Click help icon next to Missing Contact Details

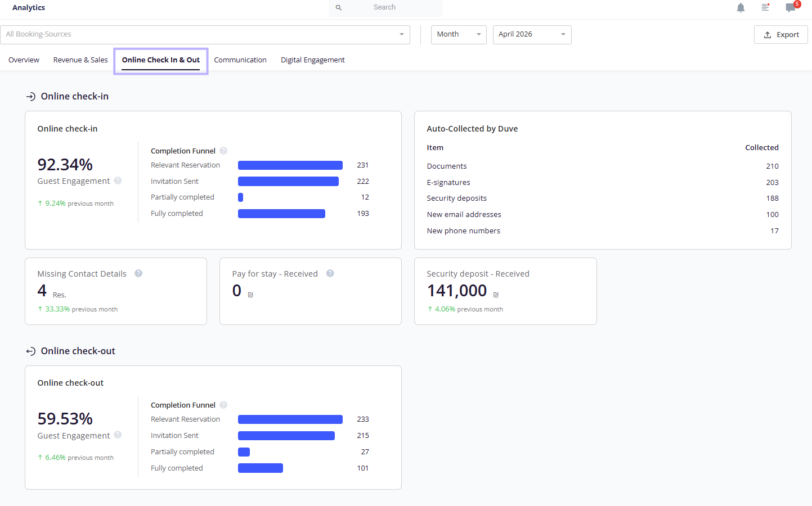pos(138,273)
